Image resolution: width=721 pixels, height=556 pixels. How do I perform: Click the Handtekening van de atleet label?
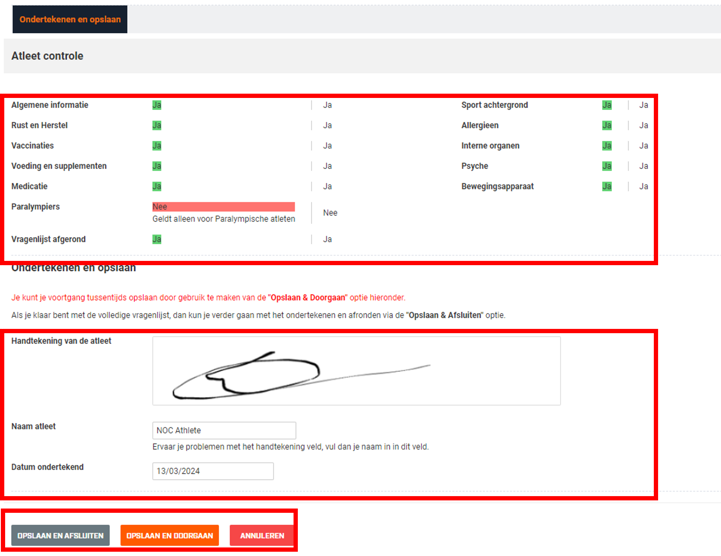[61, 341]
